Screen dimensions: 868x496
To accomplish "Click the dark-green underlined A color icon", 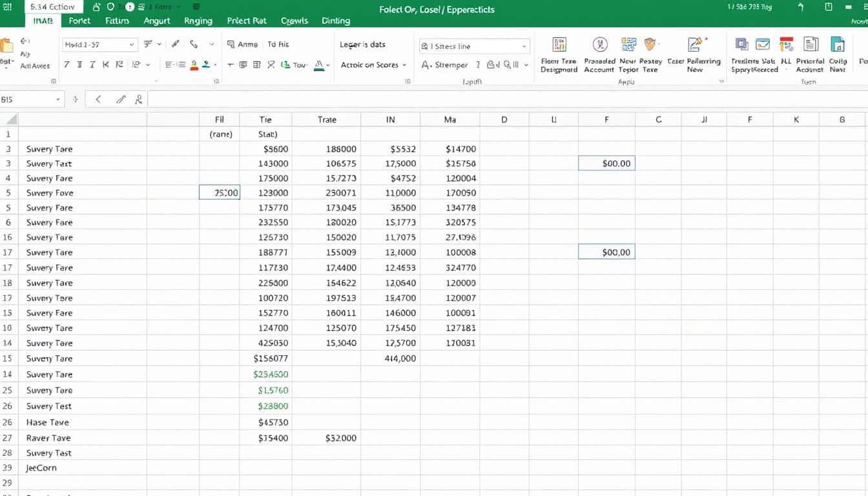I will [x=318, y=65].
